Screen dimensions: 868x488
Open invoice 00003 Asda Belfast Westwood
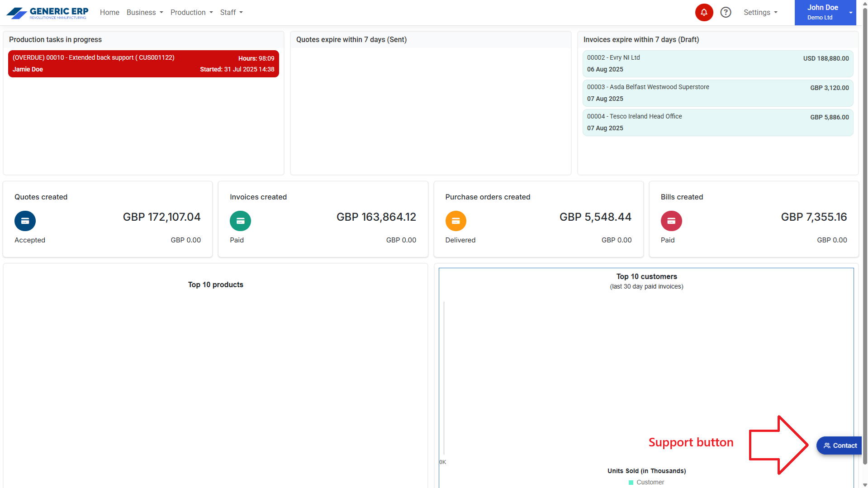click(x=717, y=93)
